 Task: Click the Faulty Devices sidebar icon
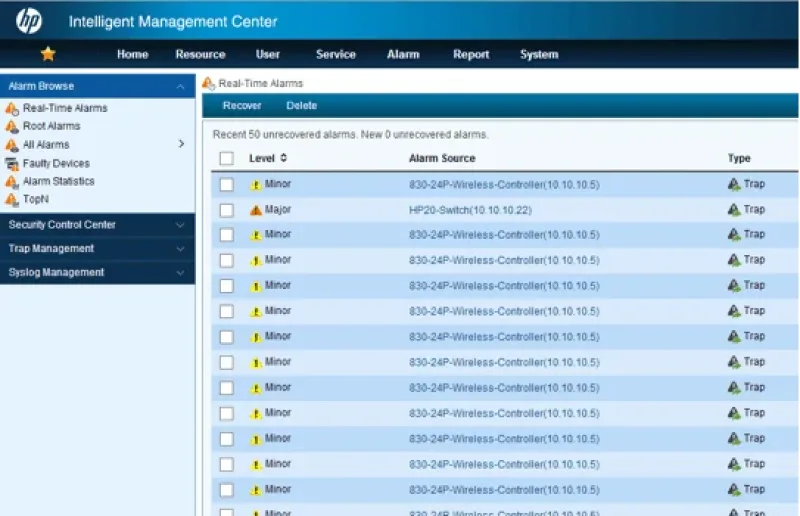tap(12, 164)
